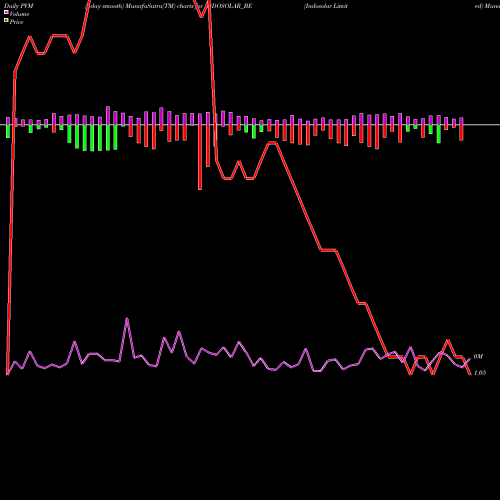Click the 'MunafaSutra(TM) charts' header text
Image resolution: width=500 pixels, height=500 pixels.
[159, 6]
